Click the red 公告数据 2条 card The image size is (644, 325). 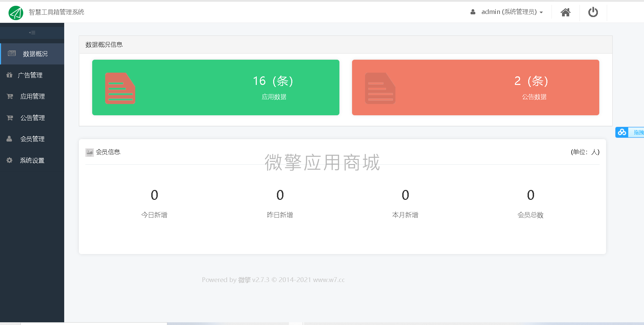[476, 88]
